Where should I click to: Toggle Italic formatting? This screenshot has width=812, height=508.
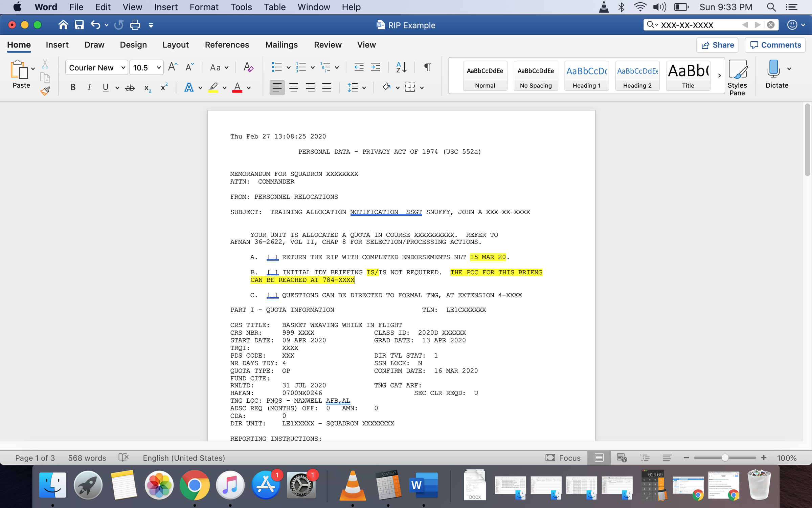[x=89, y=88]
